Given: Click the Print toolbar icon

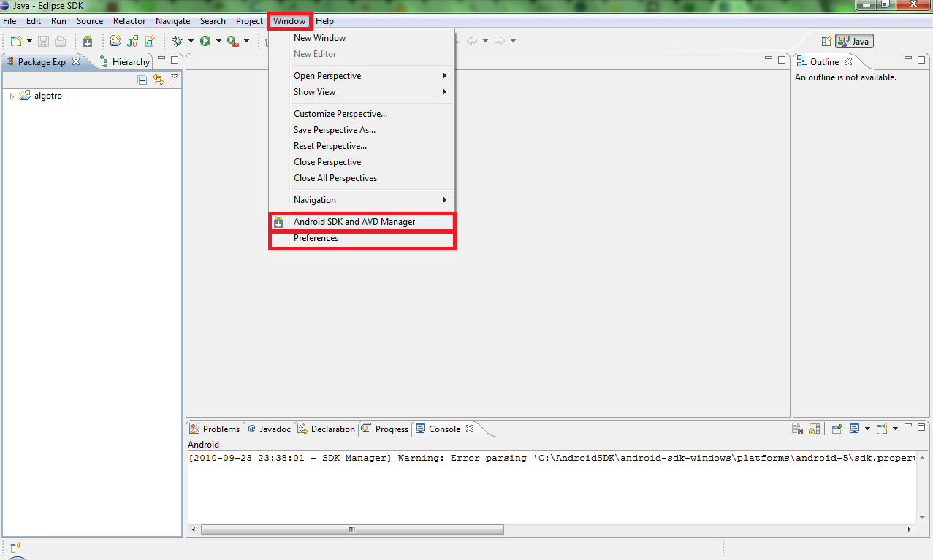Looking at the screenshot, I should click(x=60, y=41).
